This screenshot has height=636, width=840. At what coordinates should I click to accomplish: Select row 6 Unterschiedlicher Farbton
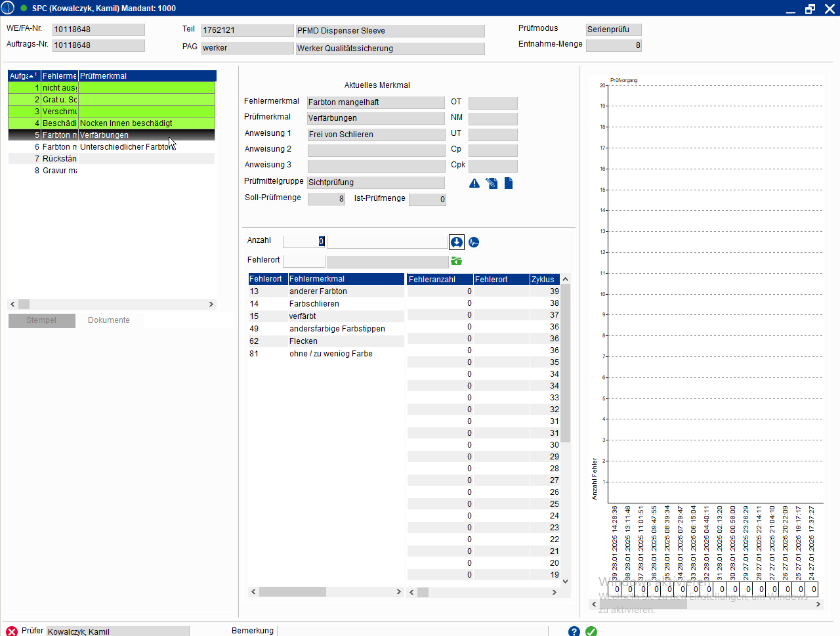pyautogui.click(x=126, y=147)
